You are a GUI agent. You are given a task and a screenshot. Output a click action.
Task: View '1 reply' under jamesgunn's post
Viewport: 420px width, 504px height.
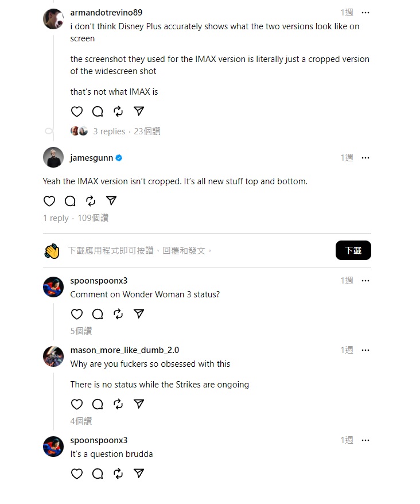[56, 218]
